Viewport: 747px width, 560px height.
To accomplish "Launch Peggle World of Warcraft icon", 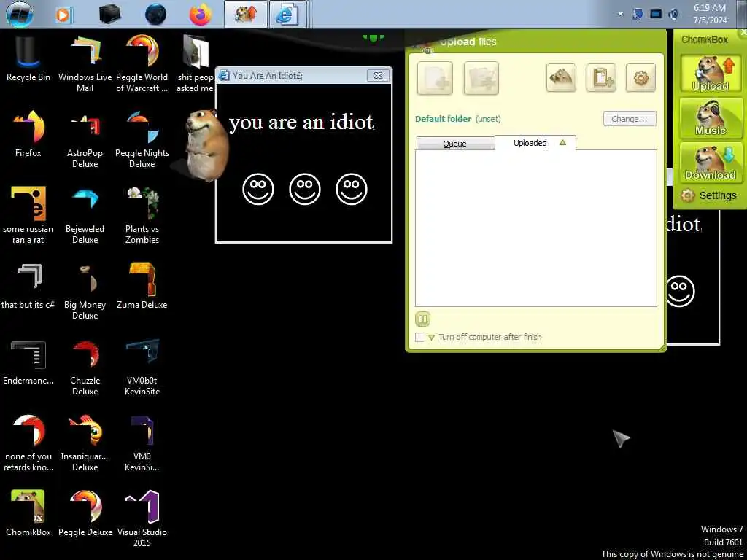I will (142, 63).
